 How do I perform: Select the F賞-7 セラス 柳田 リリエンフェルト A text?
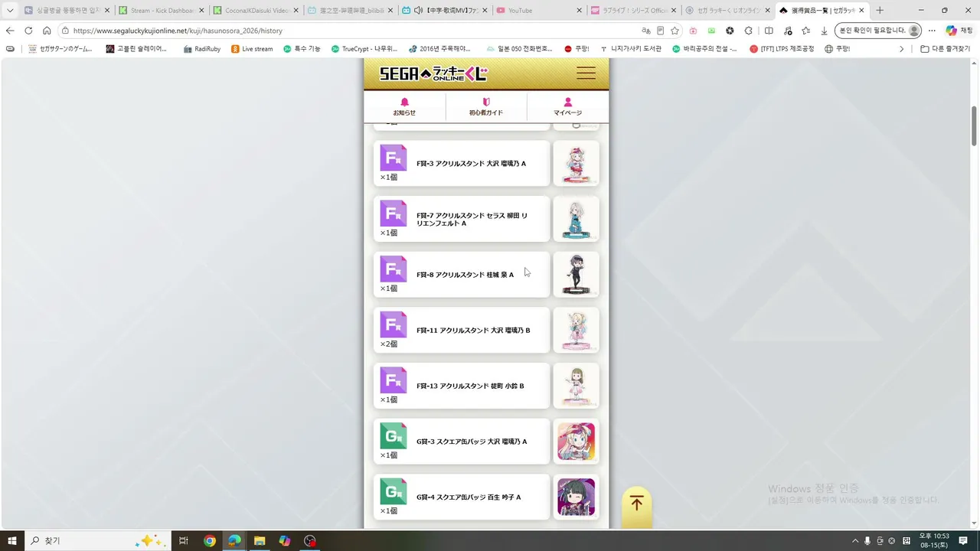coord(472,220)
